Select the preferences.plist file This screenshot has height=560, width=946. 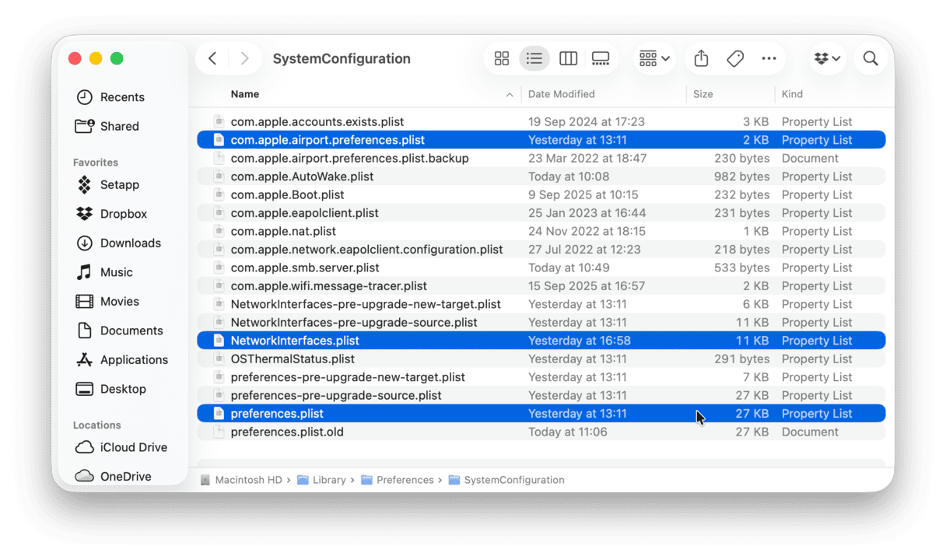[x=541, y=414]
